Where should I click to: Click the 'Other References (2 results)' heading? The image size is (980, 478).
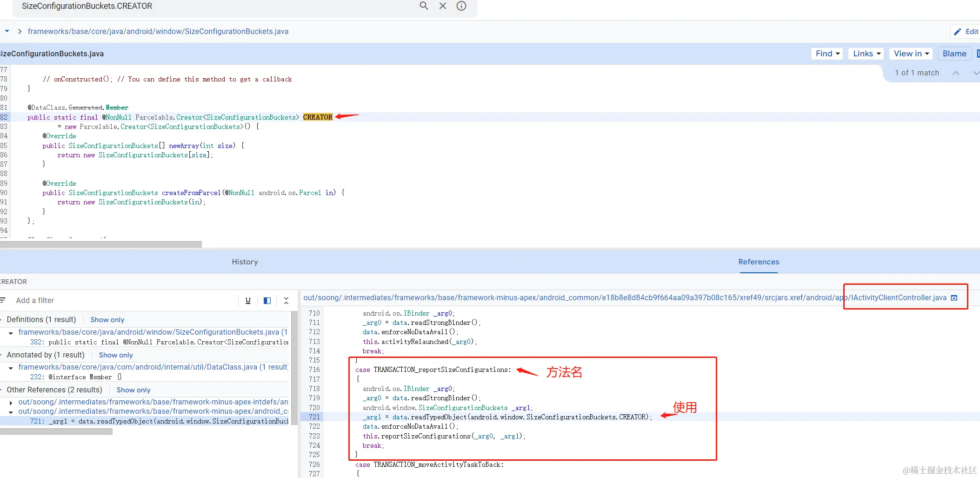(54, 390)
